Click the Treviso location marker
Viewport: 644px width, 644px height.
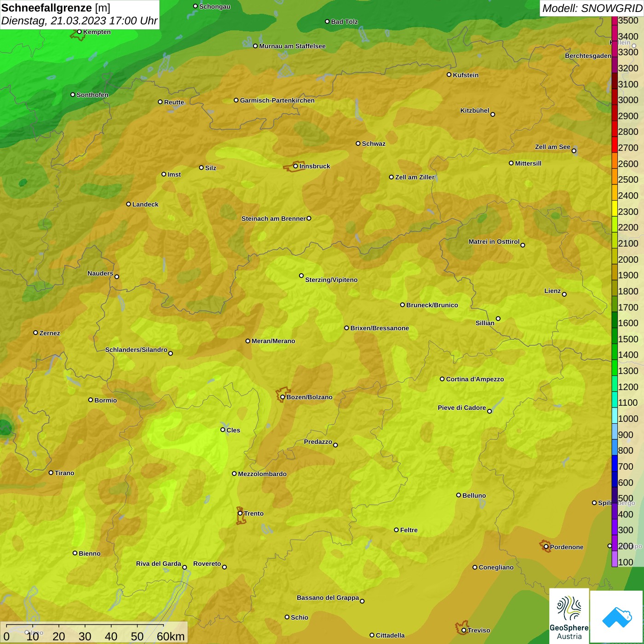click(x=464, y=630)
